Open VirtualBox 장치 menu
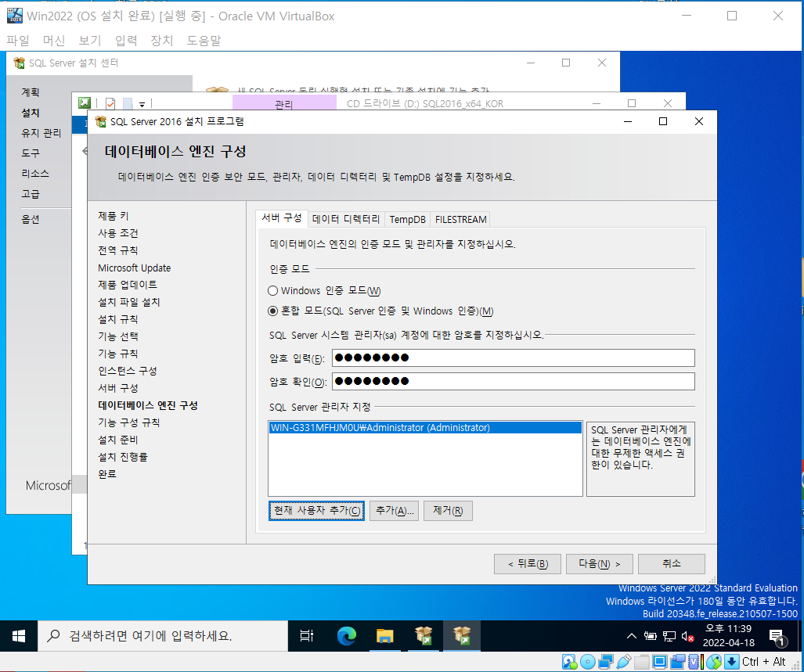Image resolution: width=804 pixels, height=672 pixels. [161, 40]
